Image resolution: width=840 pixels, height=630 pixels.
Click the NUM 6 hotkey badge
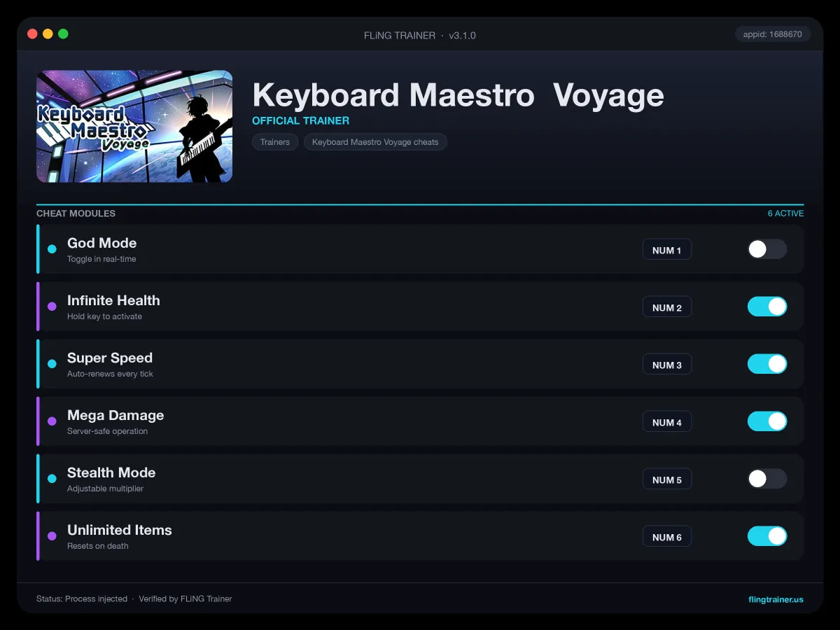coord(667,537)
